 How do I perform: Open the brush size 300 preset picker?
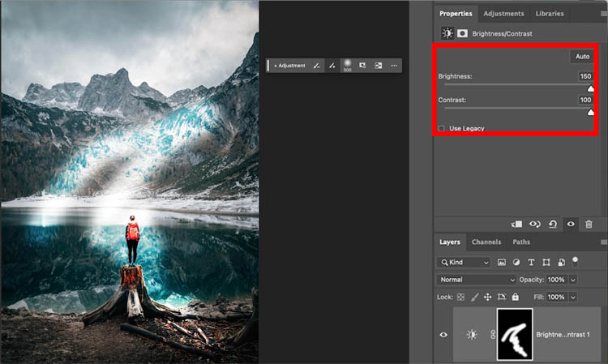pos(347,64)
